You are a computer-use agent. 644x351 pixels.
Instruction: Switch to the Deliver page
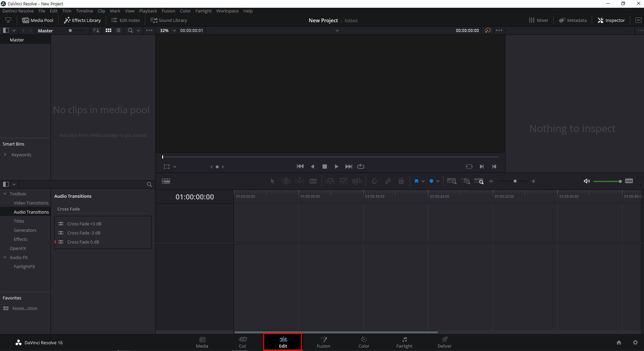(x=444, y=342)
